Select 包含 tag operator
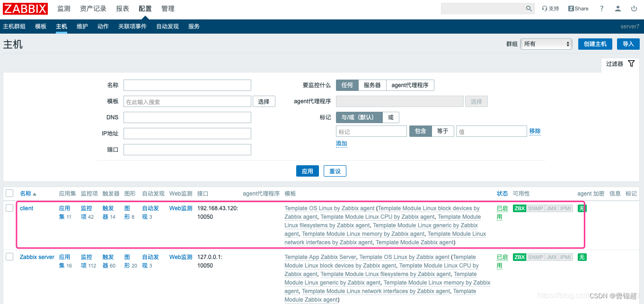644x304 pixels. click(x=421, y=131)
